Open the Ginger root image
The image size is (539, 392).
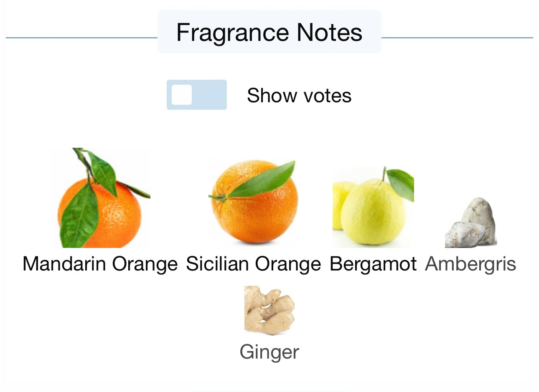[x=269, y=310]
